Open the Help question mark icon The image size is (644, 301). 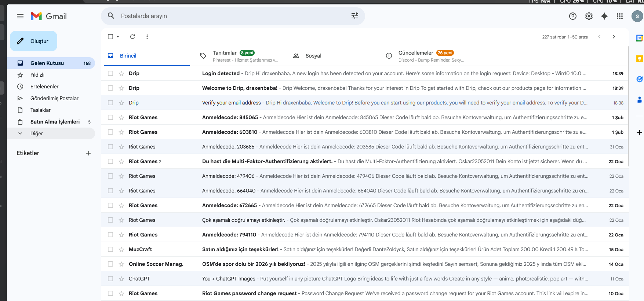pos(573,16)
